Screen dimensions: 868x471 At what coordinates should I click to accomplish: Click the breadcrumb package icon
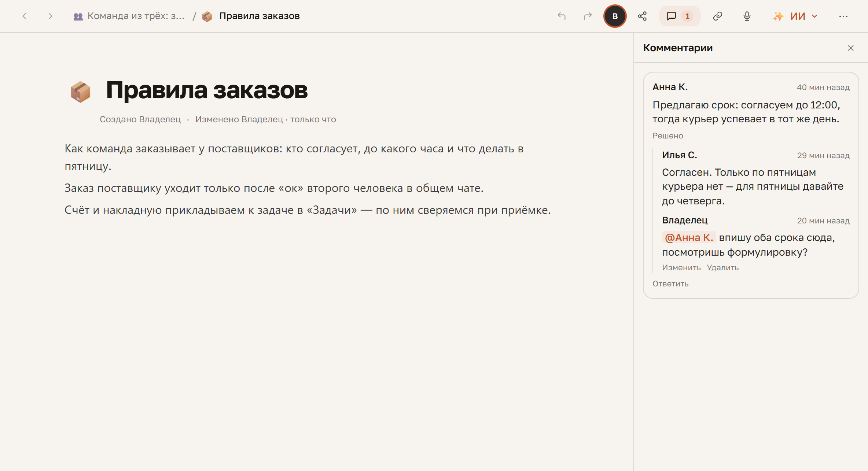[207, 16]
